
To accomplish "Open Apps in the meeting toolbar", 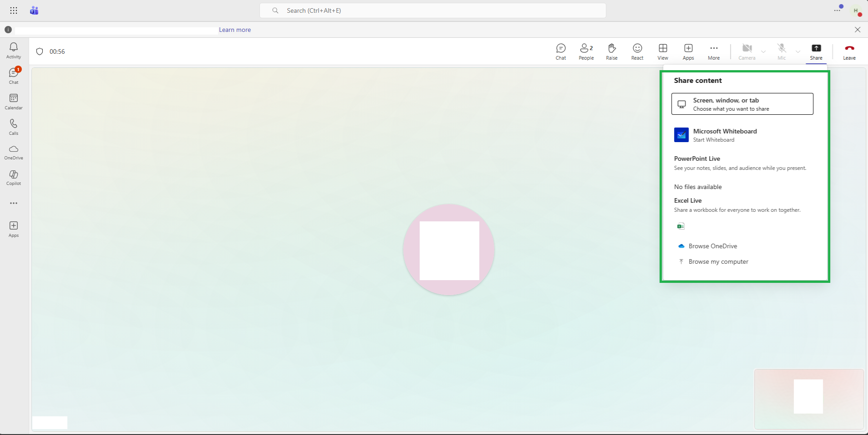I will click(688, 51).
